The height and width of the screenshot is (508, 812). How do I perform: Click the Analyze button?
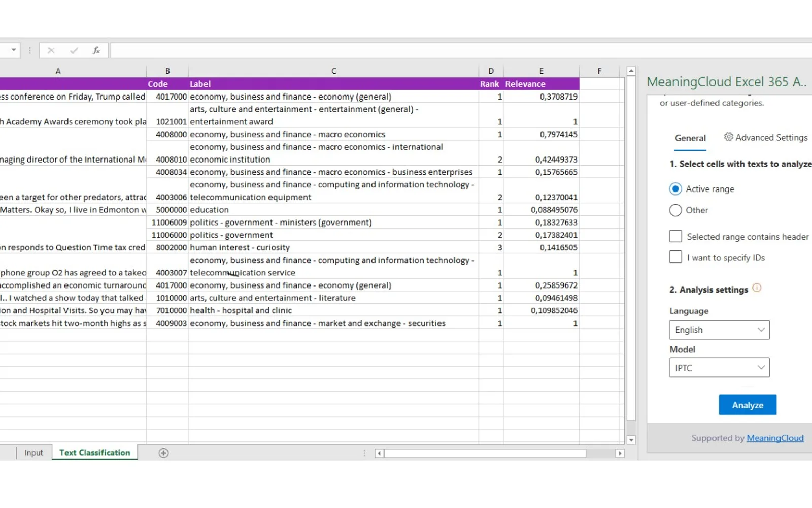point(748,405)
